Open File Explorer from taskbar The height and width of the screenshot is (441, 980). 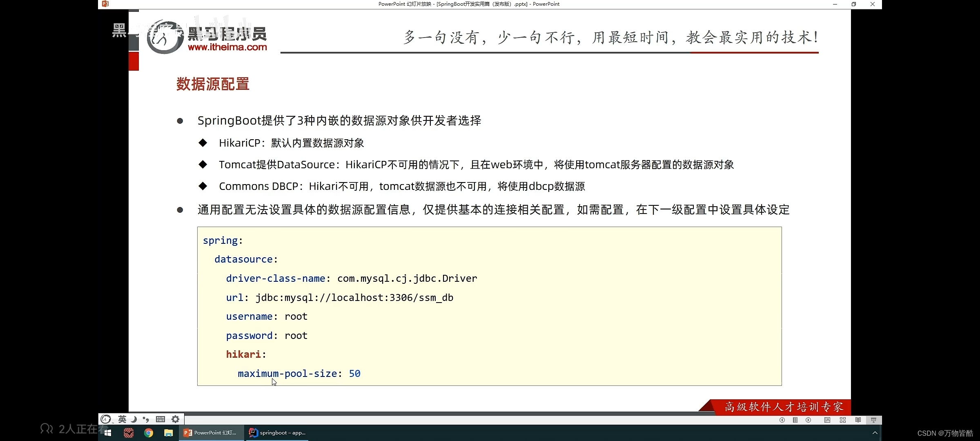169,433
